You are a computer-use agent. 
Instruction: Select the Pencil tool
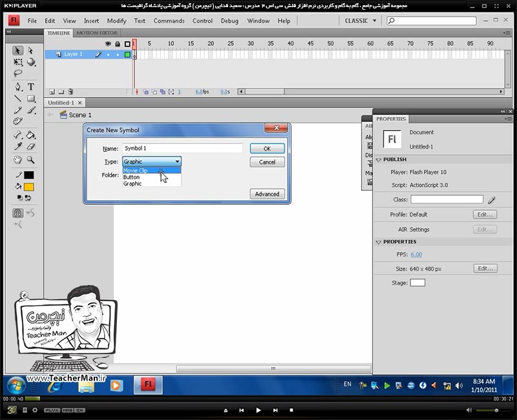coord(17,110)
